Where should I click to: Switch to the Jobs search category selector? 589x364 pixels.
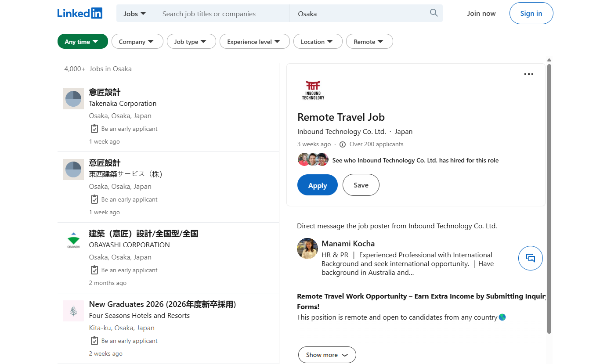(134, 14)
